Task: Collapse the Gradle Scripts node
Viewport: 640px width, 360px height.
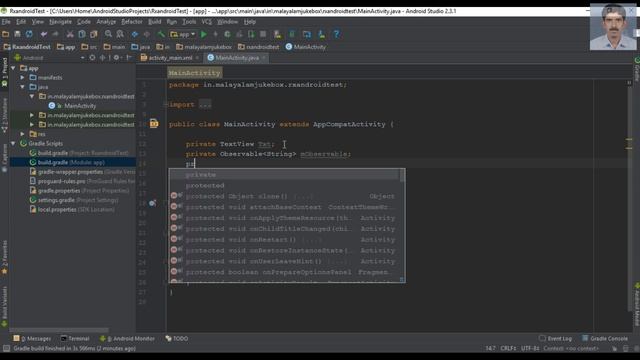Action: click(13, 143)
